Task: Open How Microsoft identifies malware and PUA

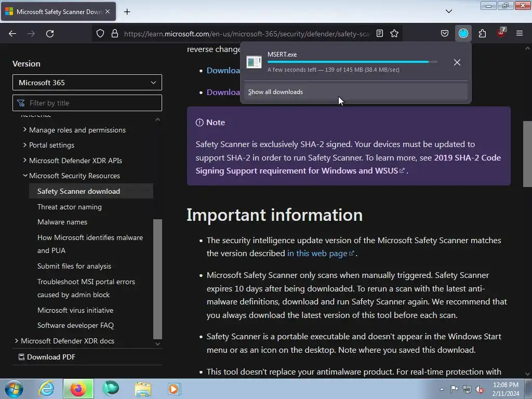Action: click(90, 244)
